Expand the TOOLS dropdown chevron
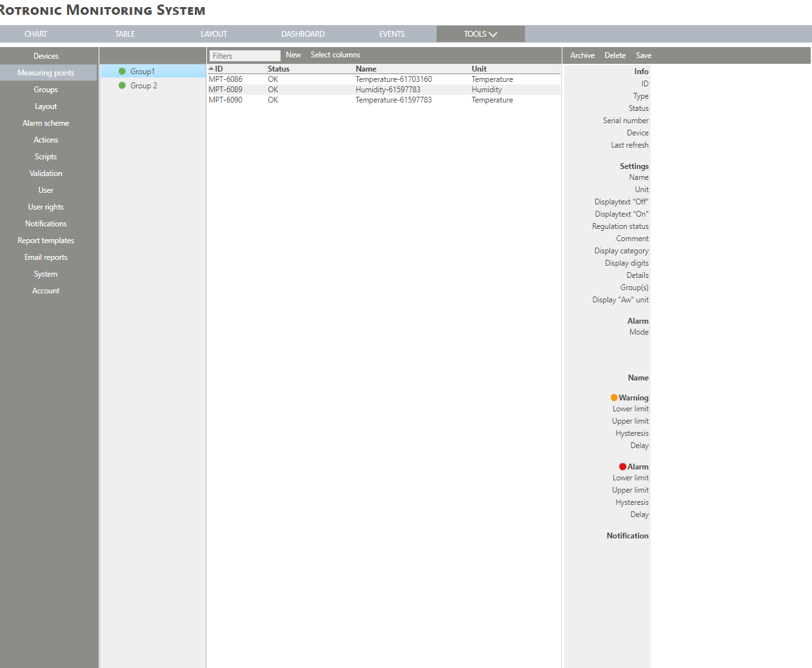This screenshot has height=668, width=812. click(x=493, y=34)
